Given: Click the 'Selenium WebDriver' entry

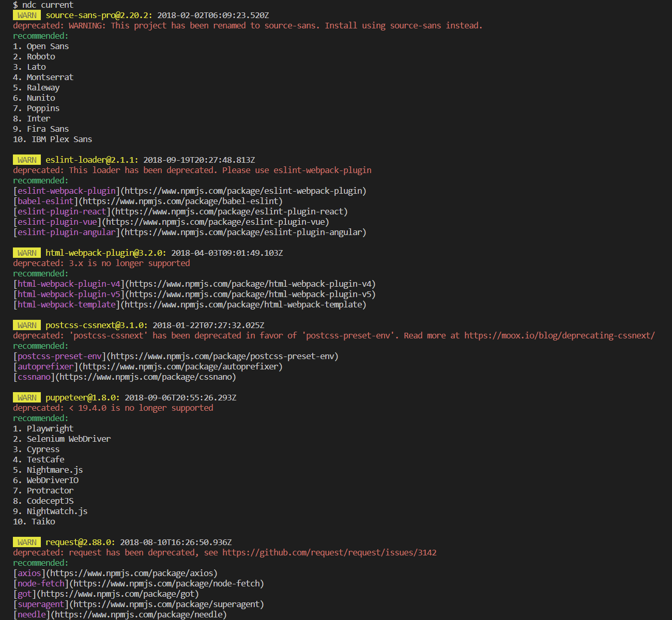Looking at the screenshot, I should coord(69,439).
